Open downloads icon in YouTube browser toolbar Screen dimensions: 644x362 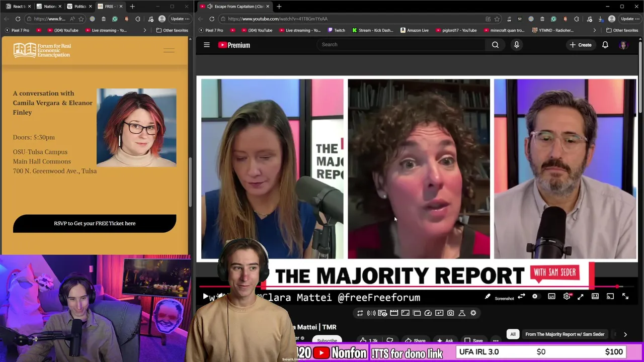pos(600,19)
